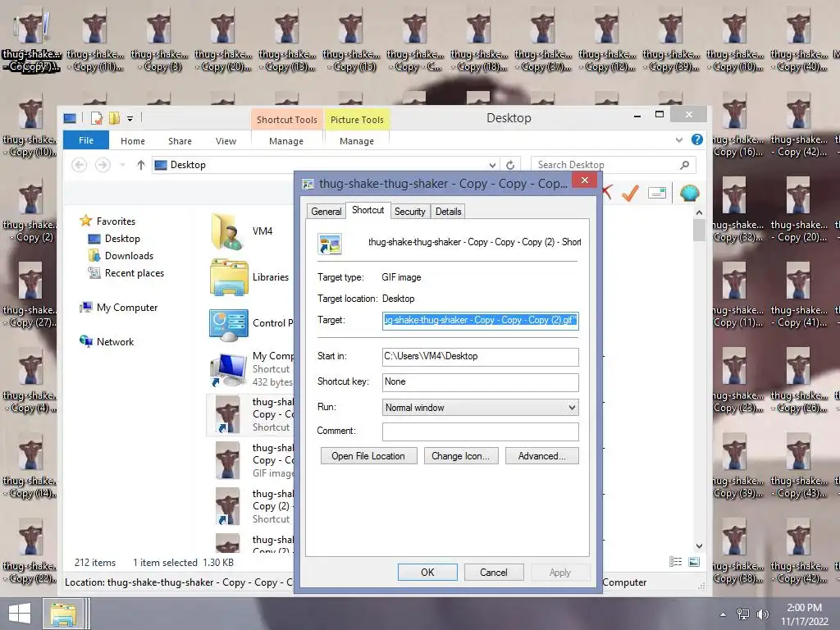840x630 pixels.
Task: Switch to the Share ribbon tab
Action: tap(180, 141)
